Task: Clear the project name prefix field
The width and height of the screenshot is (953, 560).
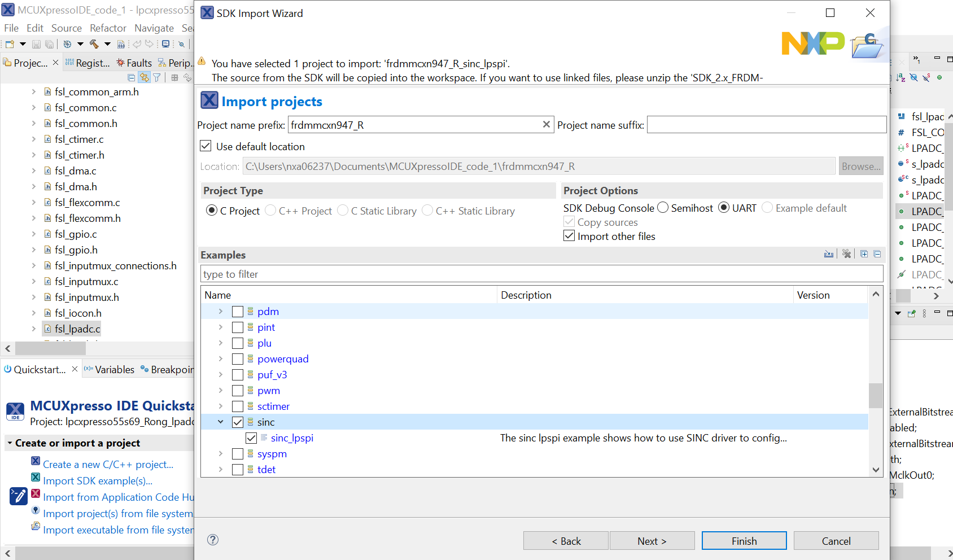Action: 546,125
